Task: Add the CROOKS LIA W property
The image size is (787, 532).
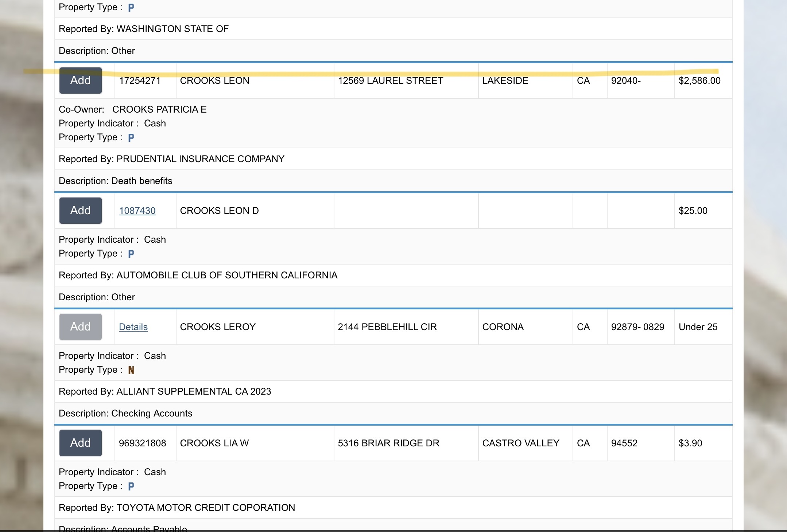Action: pyautogui.click(x=81, y=443)
